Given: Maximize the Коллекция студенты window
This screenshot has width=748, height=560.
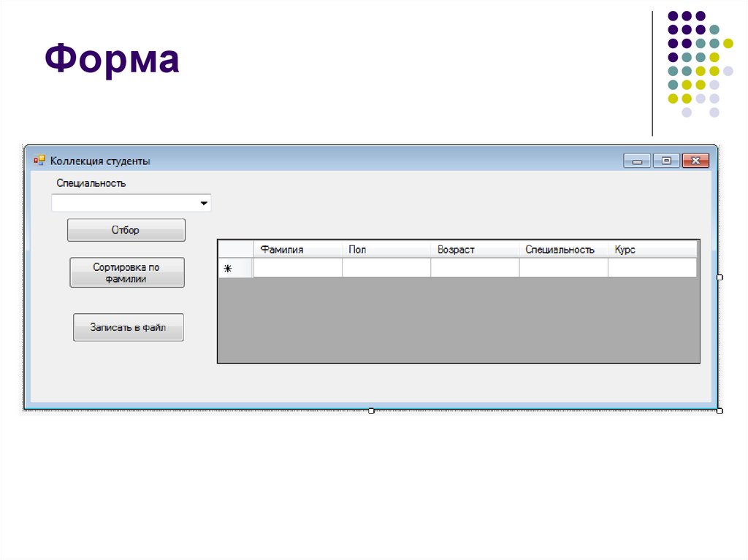Looking at the screenshot, I should (666, 161).
